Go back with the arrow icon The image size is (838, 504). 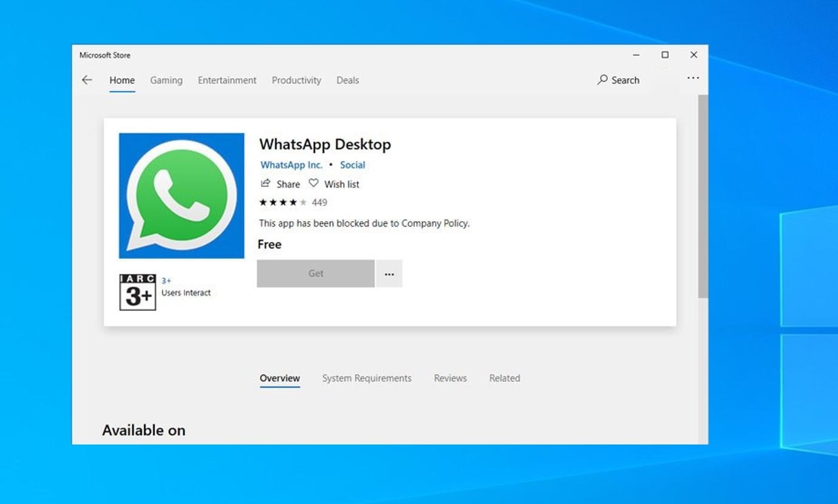click(87, 80)
